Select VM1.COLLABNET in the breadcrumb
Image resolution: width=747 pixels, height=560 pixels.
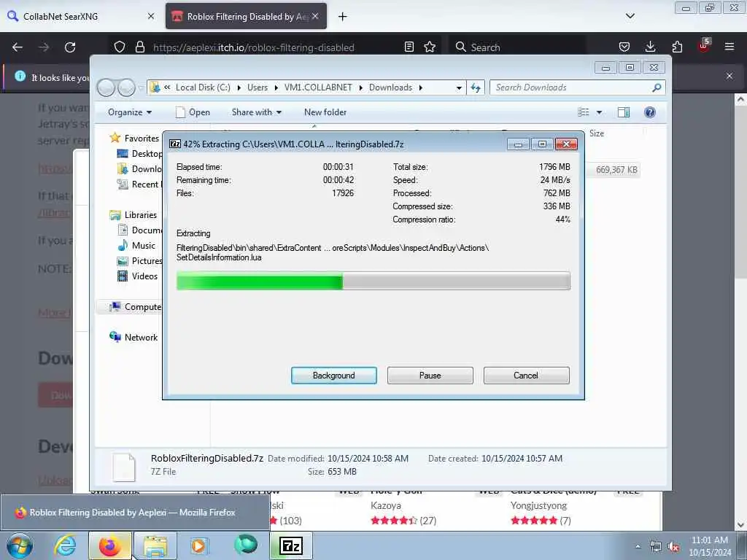click(x=318, y=87)
